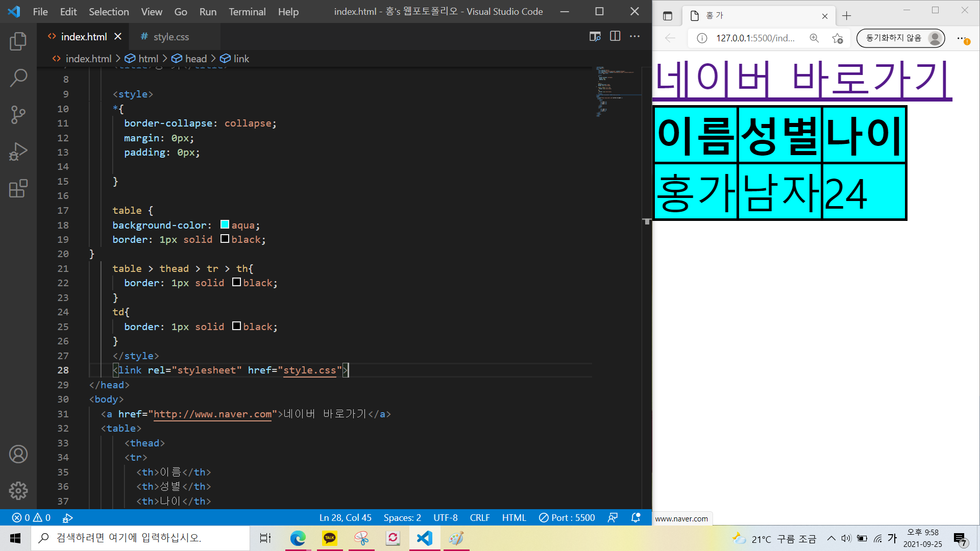Click line number 21 in gutter
The image size is (980, 551).
click(63, 268)
